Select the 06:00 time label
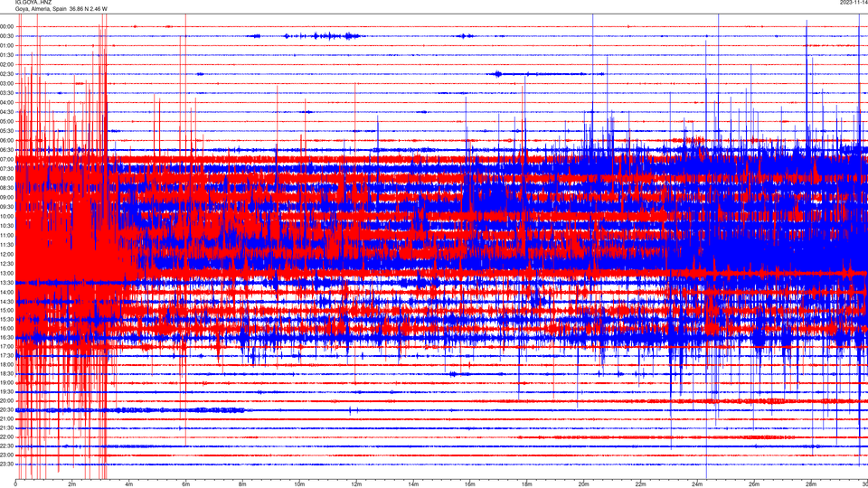This screenshot has width=868, height=488. point(6,140)
